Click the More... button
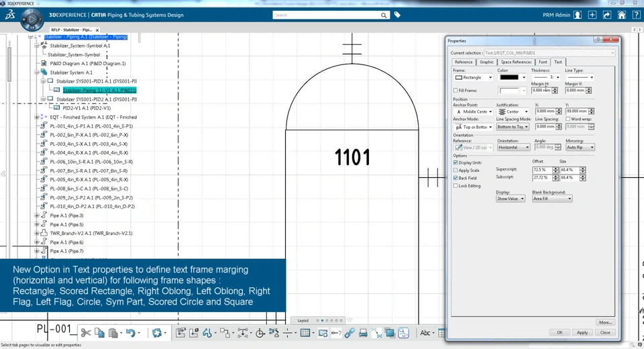 [604, 322]
